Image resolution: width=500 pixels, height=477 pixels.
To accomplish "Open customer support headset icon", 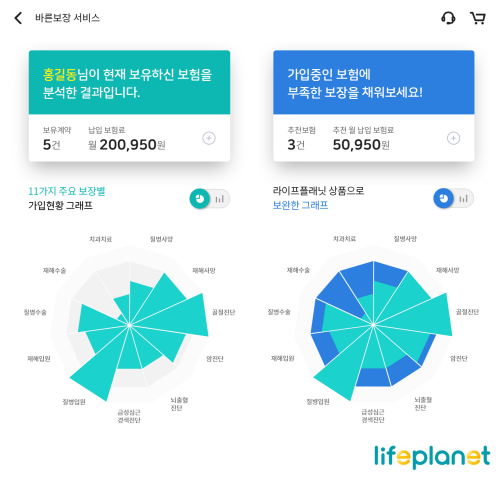I will point(448,18).
